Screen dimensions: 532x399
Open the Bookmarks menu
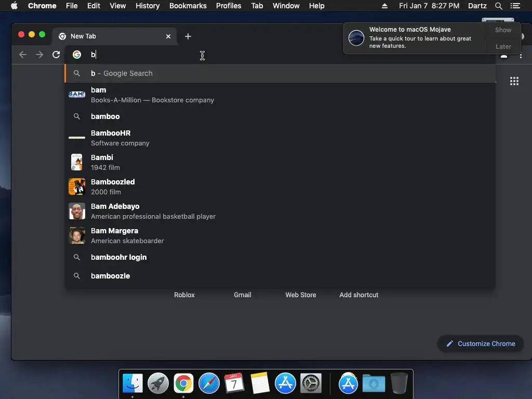click(188, 6)
